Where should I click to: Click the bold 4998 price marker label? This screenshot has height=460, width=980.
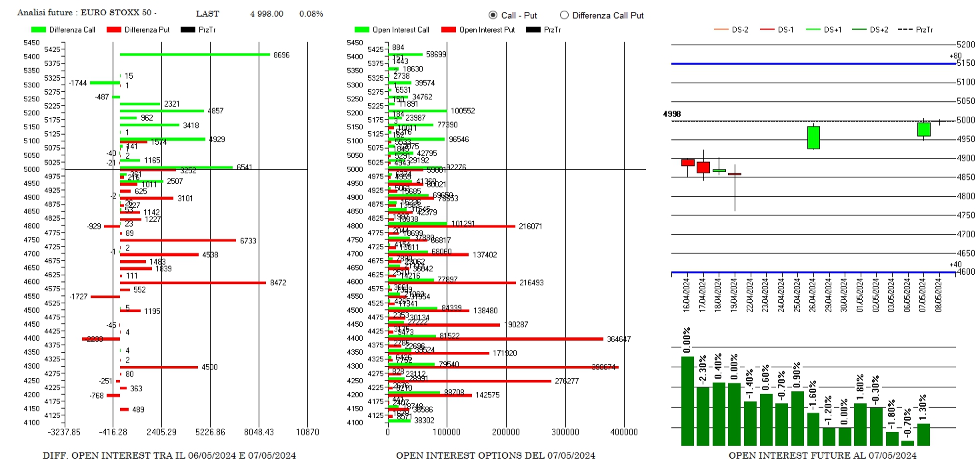click(x=672, y=114)
